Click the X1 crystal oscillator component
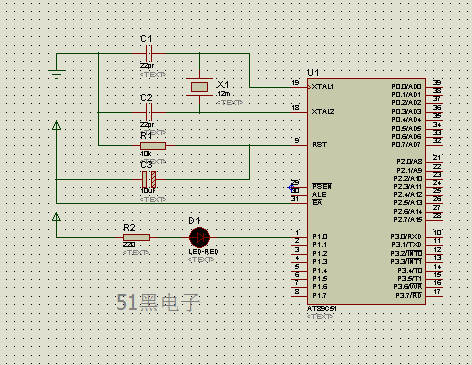The height and width of the screenshot is (365, 472). tap(199, 87)
